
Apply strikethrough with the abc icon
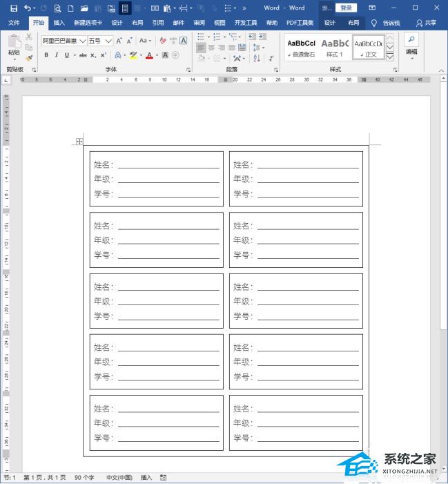83,55
